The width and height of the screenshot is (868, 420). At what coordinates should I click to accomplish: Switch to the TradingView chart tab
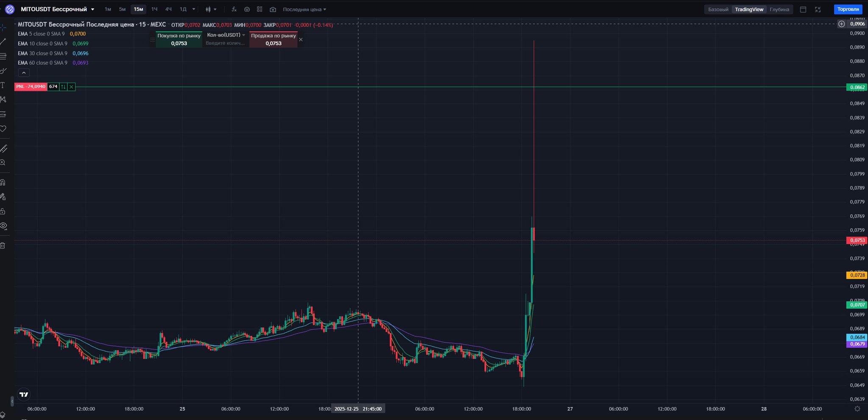(x=749, y=9)
